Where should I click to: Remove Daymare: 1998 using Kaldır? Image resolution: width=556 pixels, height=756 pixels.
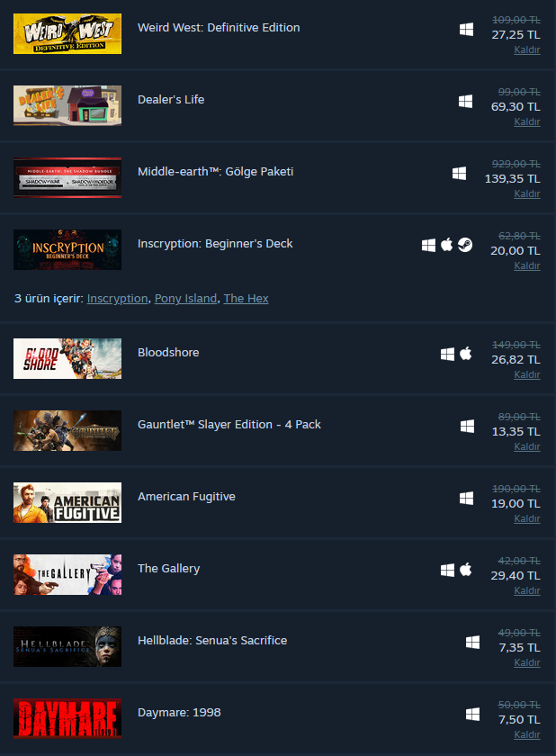pyautogui.click(x=527, y=734)
